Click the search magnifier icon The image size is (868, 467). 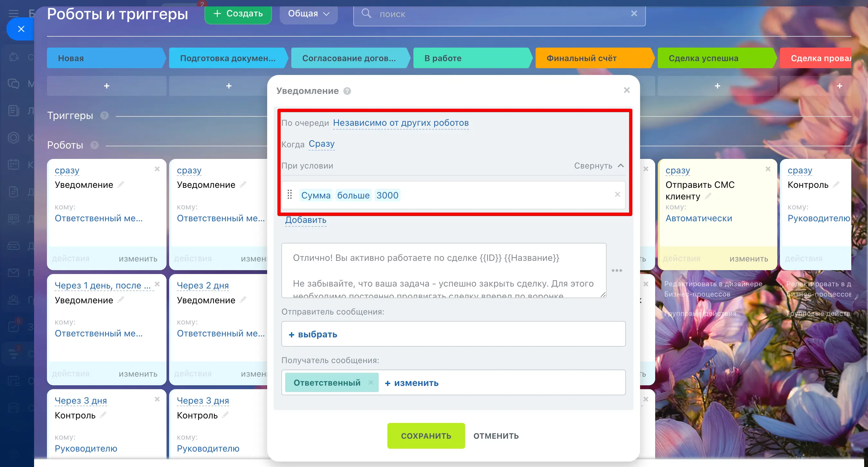[x=366, y=14]
